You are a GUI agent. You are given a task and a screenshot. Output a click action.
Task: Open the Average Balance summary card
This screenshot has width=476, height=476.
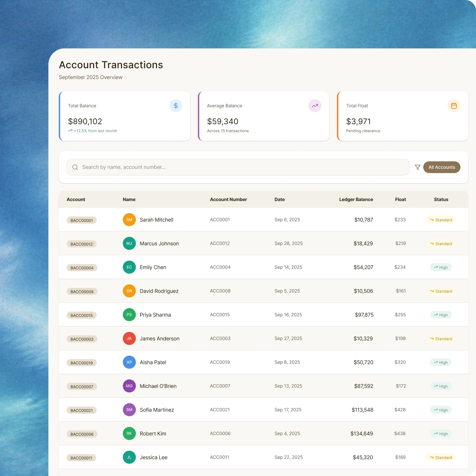click(264, 116)
